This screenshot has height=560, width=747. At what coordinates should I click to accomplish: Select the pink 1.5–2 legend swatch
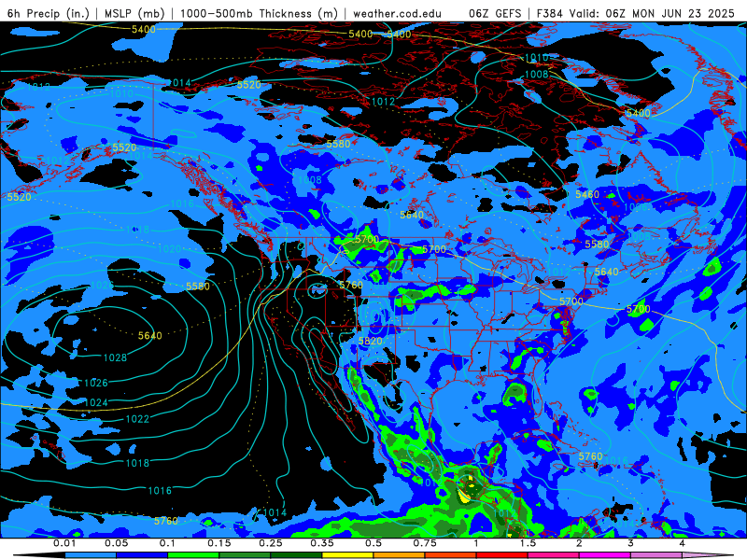554,555
